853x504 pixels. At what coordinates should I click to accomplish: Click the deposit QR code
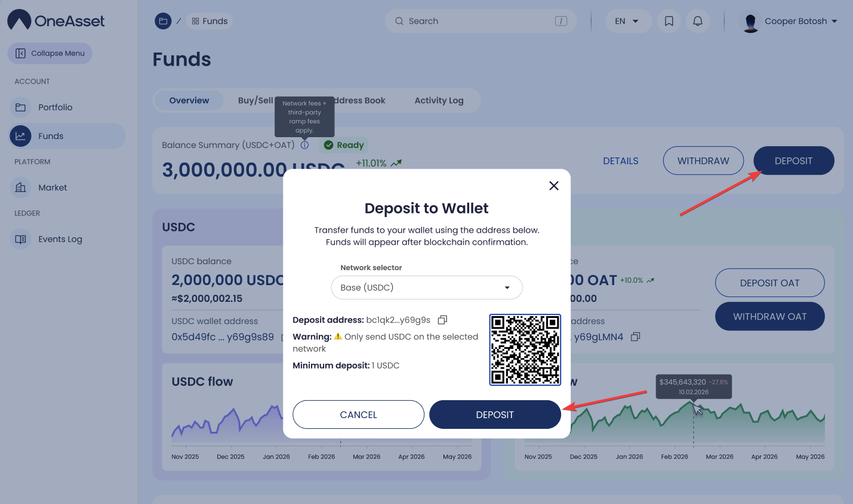pyautogui.click(x=525, y=350)
